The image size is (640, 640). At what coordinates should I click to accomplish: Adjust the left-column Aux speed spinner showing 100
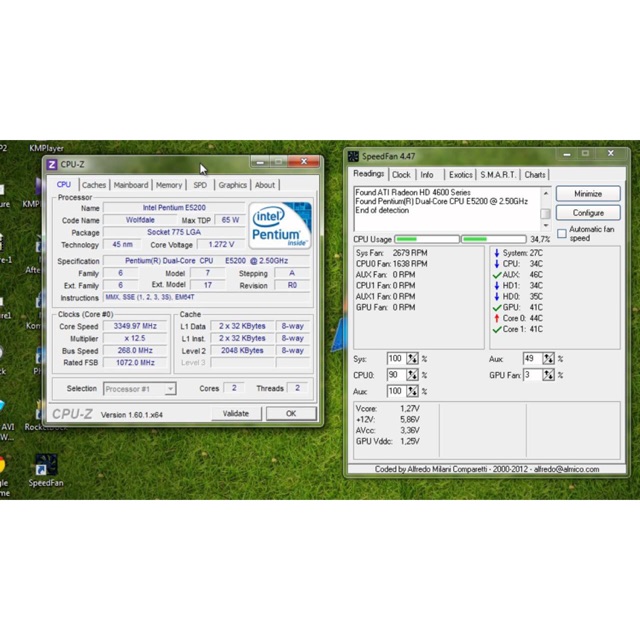pyautogui.click(x=412, y=391)
